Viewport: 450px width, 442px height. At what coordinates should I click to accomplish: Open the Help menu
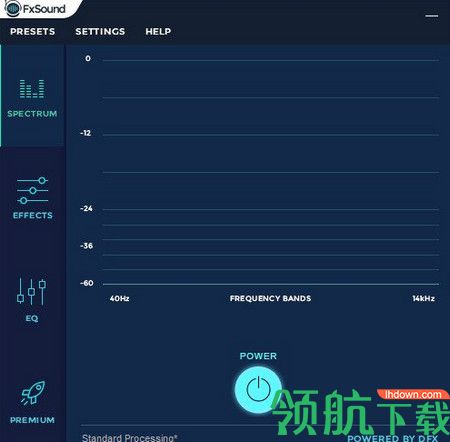[x=158, y=31]
